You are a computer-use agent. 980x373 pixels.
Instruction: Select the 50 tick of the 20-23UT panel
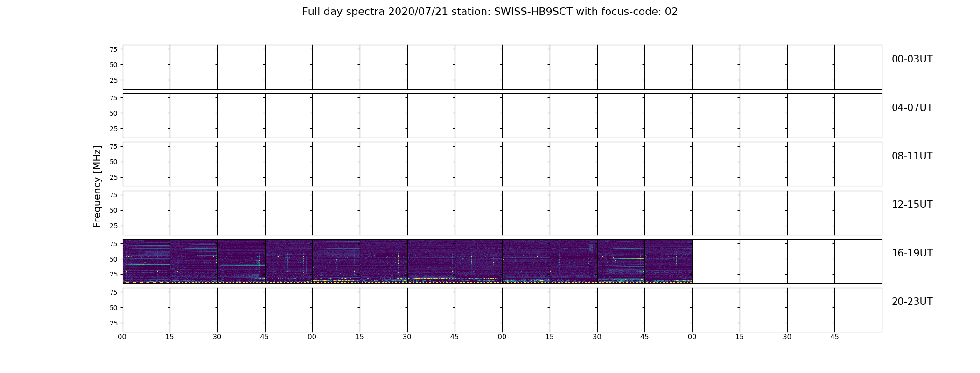pyautogui.click(x=113, y=307)
